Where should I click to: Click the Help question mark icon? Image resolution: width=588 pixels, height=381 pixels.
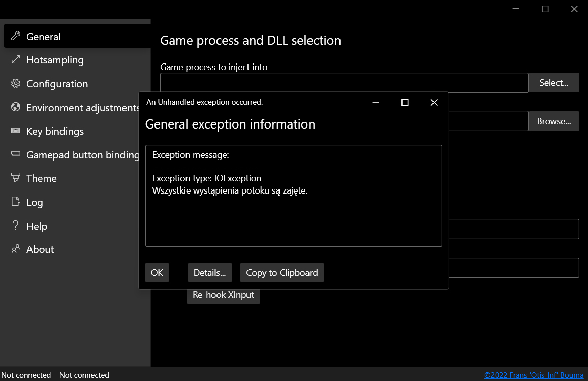click(x=15, y=226)
